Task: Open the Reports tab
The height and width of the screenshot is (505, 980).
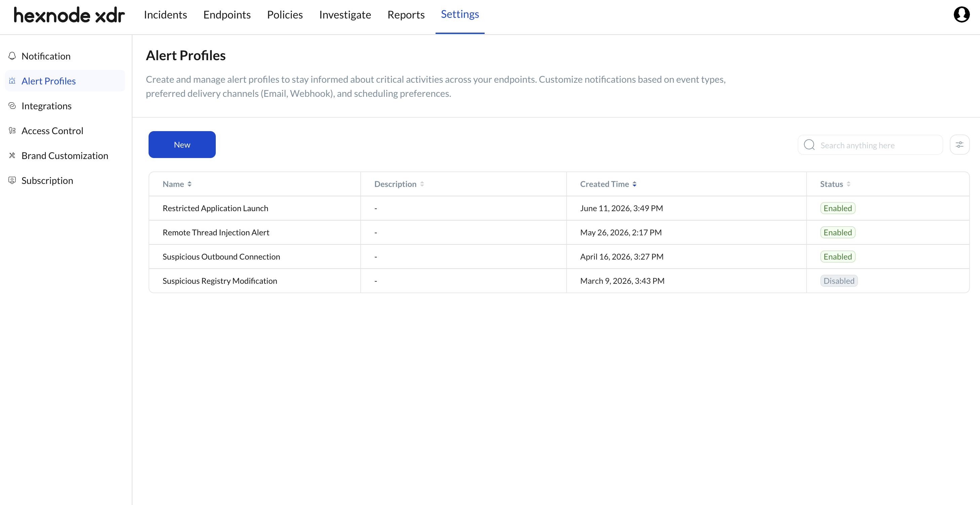Action: pyautogui.click(x=406, y=14)
